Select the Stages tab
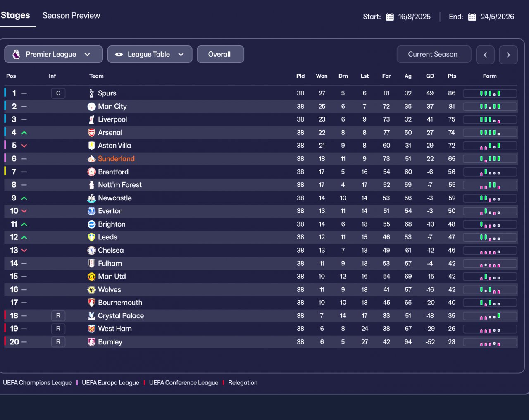The width and height of the screenshot is (529, 420). tap(15, 16)
